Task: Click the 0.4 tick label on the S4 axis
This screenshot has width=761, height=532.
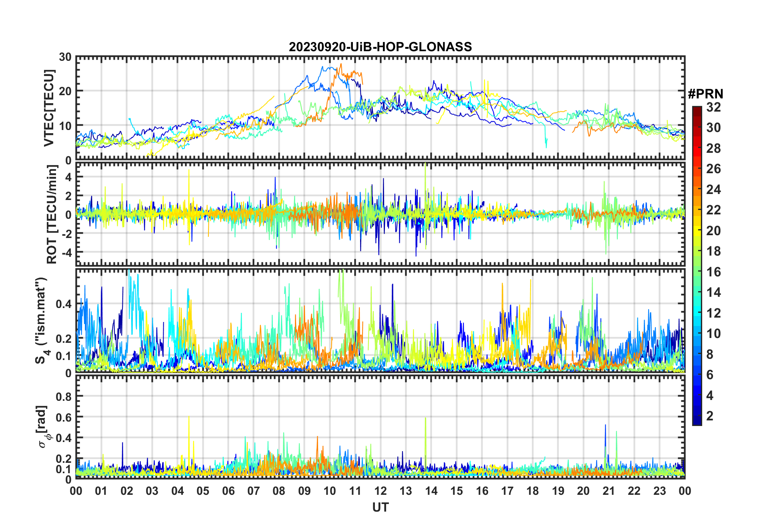Action: pyautogui.click(x=64, y=304)
